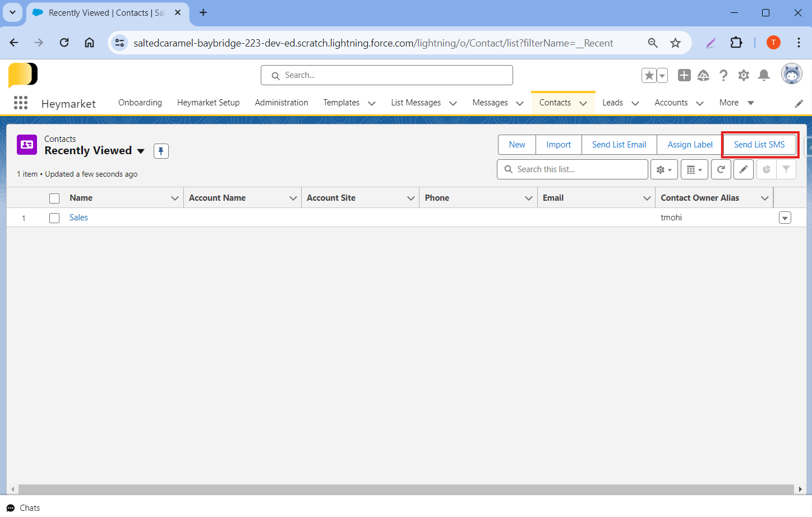
Task: Open Messages tab dropdown chevron
Action: tap(520, 103)
